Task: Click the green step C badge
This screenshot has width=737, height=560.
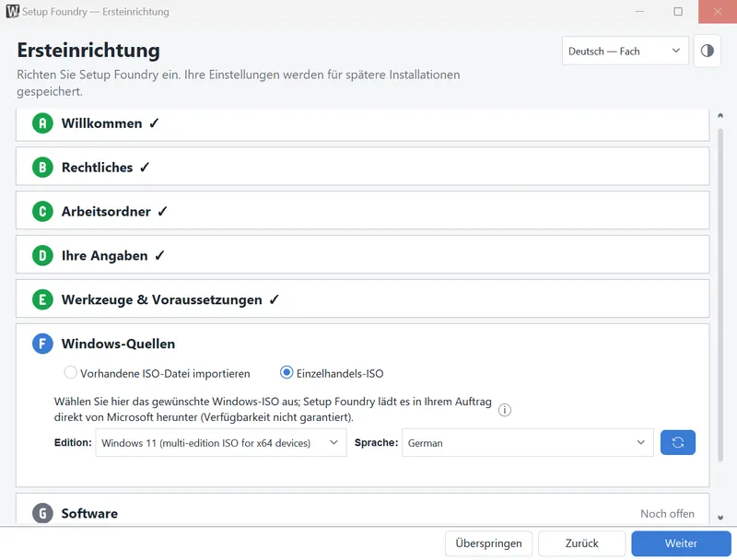Action: pyautogui.click(x=42, y=212)
